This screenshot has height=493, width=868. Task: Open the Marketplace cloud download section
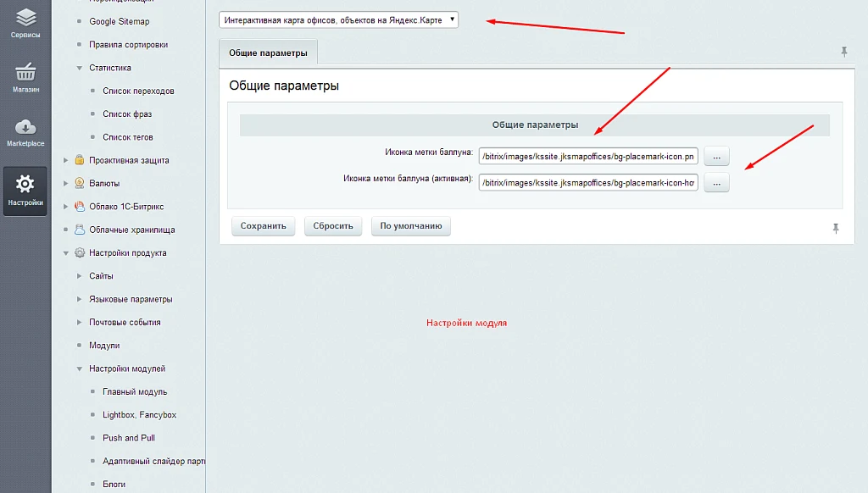[x=25, y=133]
